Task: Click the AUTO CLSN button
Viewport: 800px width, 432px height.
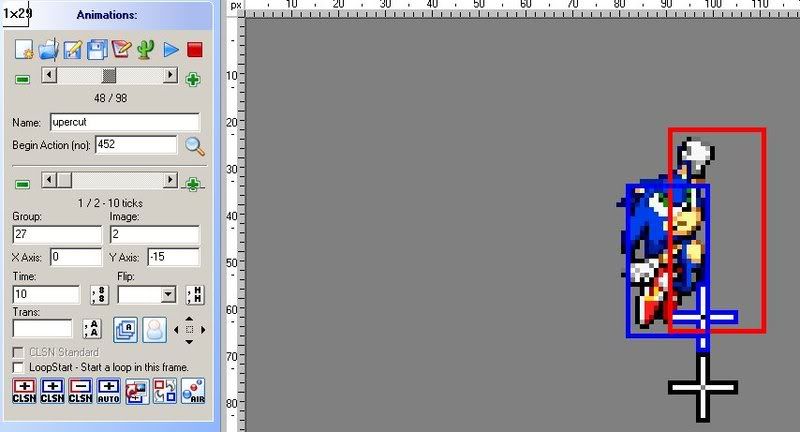Action: (108, 391)
